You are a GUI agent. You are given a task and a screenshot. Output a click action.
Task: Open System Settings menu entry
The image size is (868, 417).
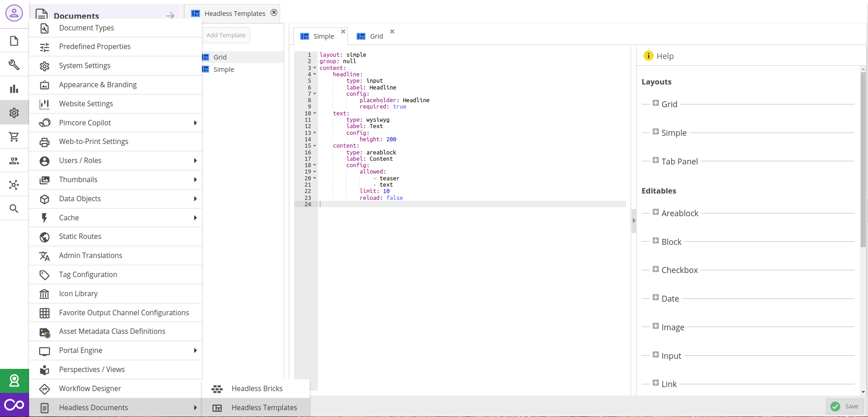(x=115, y=66)
